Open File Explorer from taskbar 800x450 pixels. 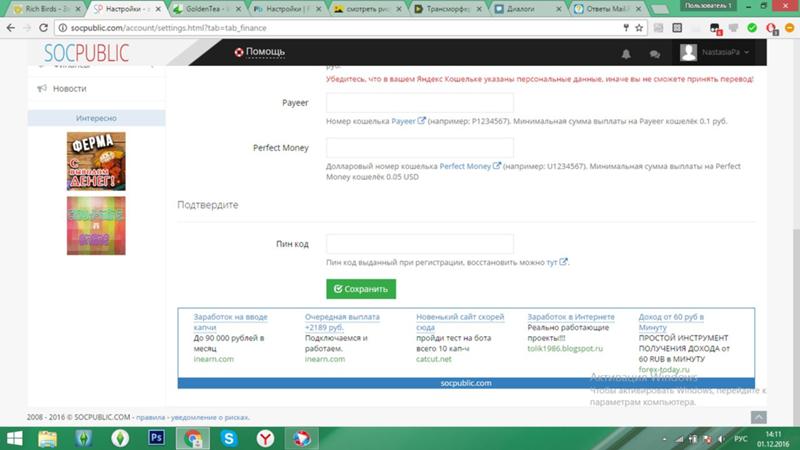click(x=48, y=437)
